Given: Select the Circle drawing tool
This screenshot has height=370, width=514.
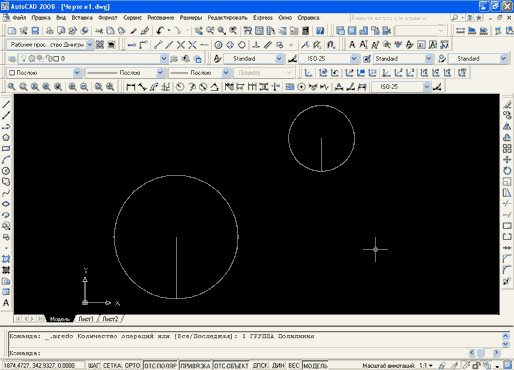Looking at the screenshot, I should pos(6,171).
